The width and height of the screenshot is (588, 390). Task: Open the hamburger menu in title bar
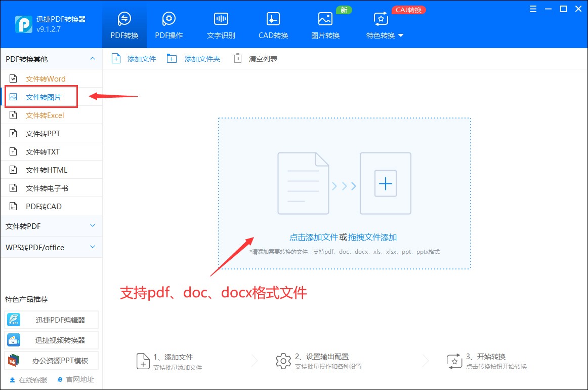pos(533,9)
